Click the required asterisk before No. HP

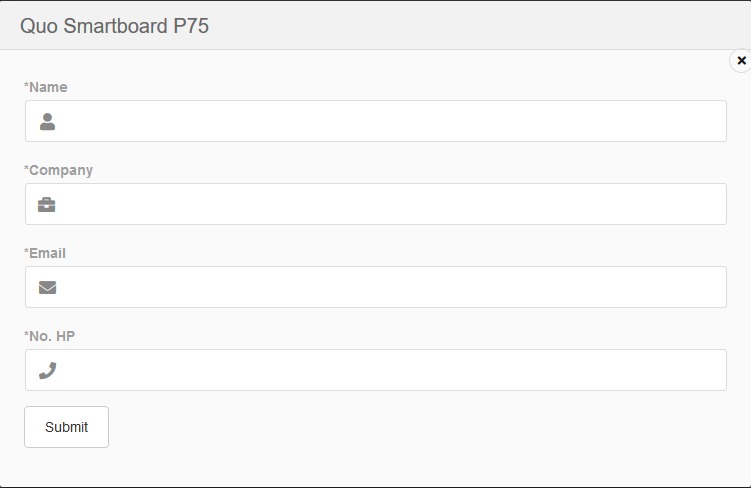(x=26, y=335)
